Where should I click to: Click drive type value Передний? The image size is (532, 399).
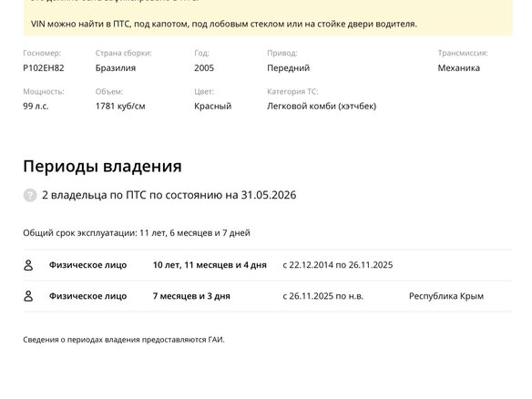(289, 67)
